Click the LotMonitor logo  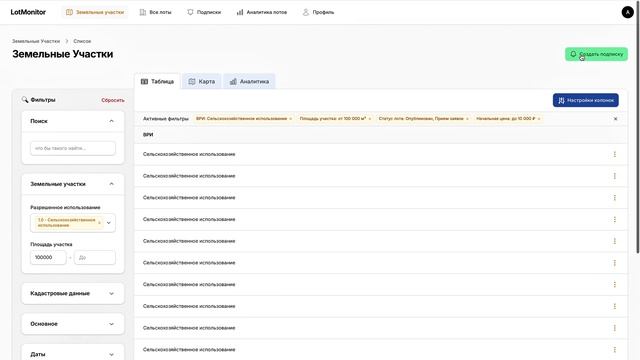pyautogui.click(x=28, y=12)
